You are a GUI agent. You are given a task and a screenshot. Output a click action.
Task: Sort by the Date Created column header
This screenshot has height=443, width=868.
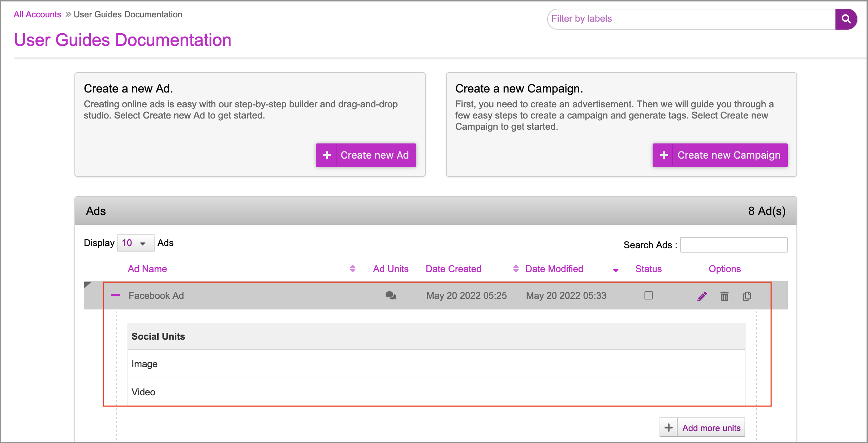point(454,269)
